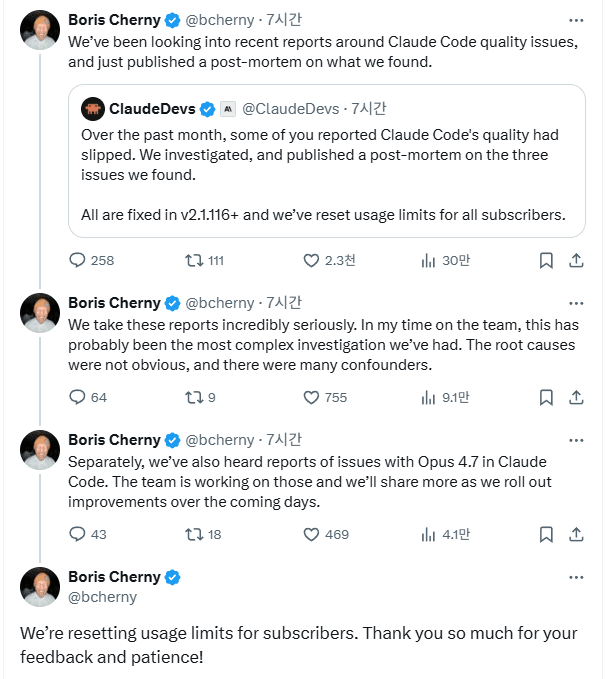Visit the @ClaudeDevs handle in quoted tweet
This screenshot has width=605, height=679.
point(291,109)
